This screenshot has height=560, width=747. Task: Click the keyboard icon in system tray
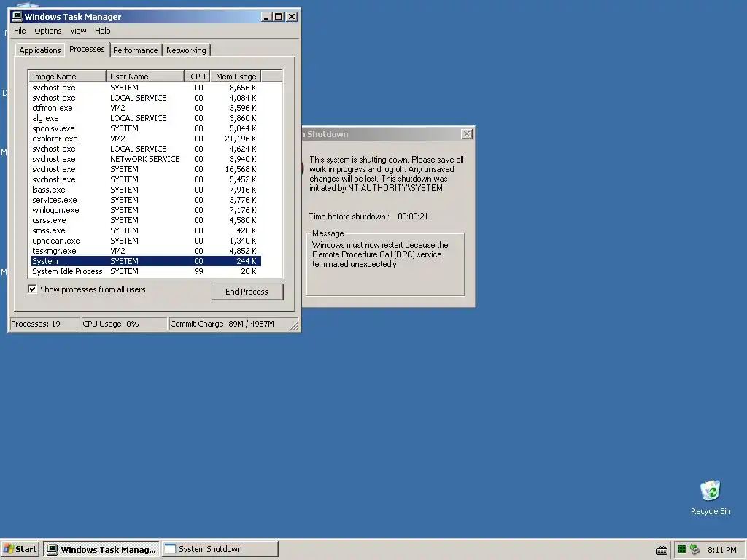pos(661,550)
